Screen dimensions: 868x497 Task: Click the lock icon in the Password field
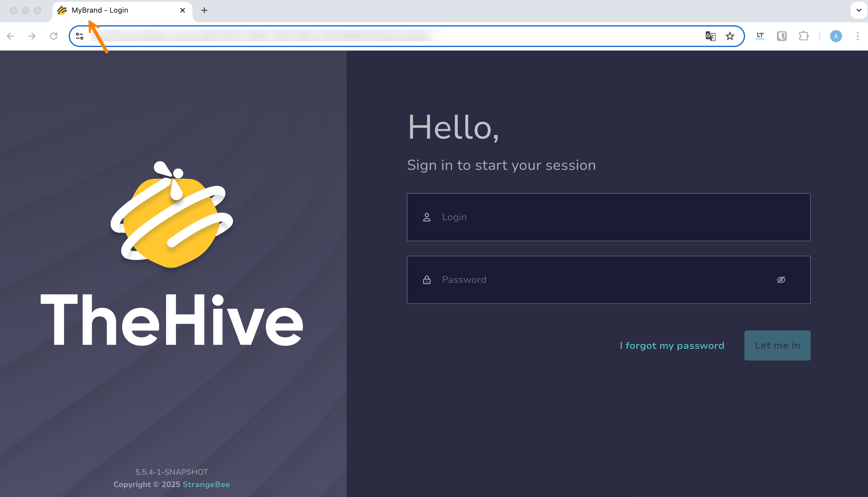(x=426, y=280)
